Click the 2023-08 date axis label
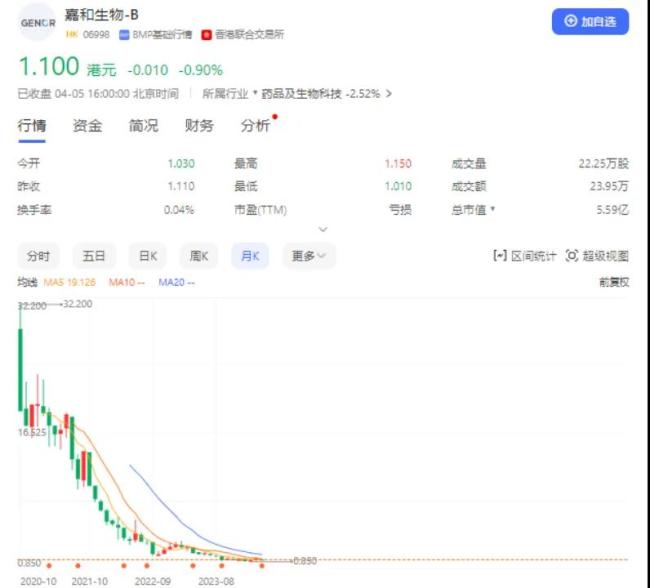 tap(216, 581)
